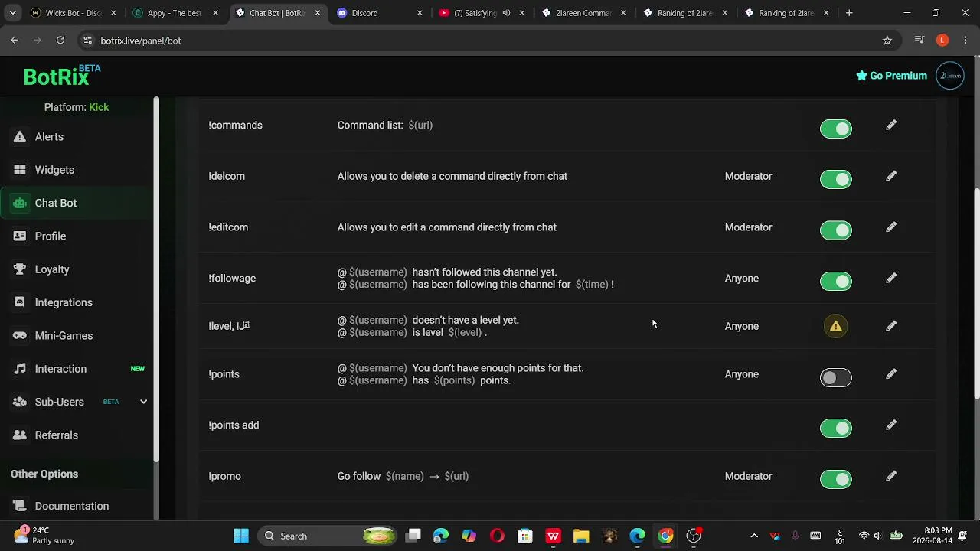Screen dimensions: 980x551
Task: Show hidden system tray icons chevron
Action: tap(754, 536)
